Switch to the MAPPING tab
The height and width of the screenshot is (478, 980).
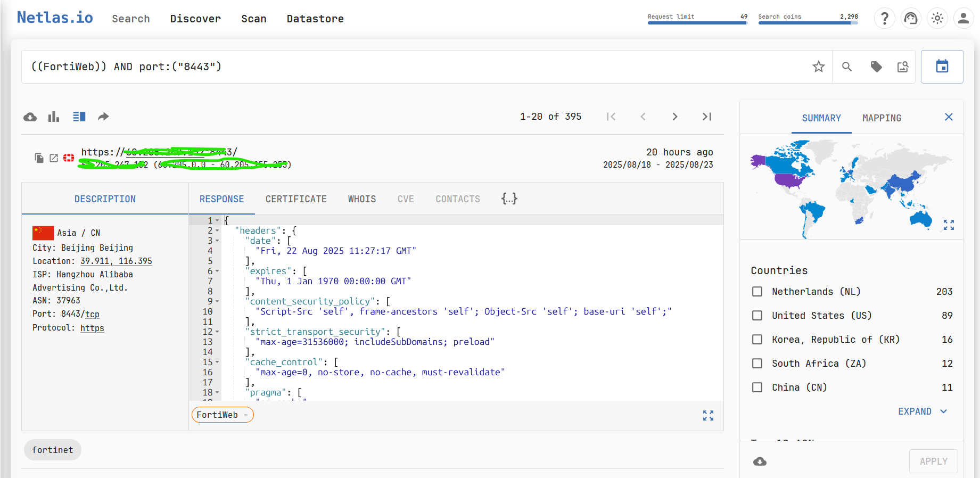pos(882,118)
